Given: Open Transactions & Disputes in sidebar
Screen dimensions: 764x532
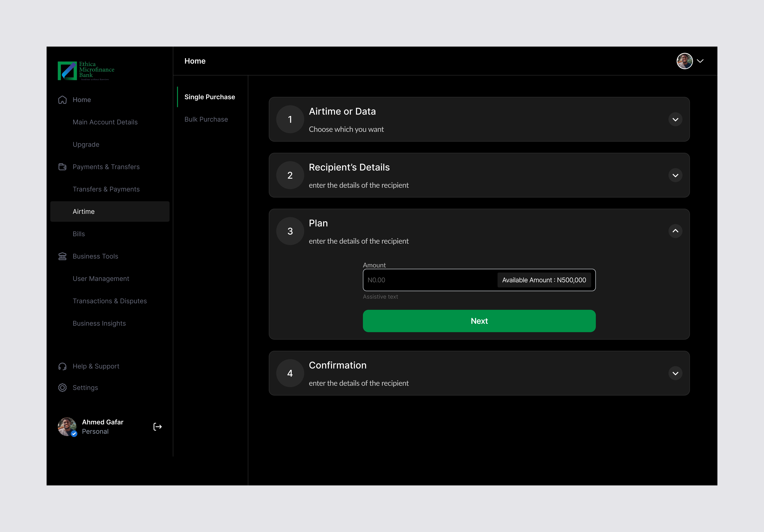Looking at the screenshot, I should (x=109, y=301).
